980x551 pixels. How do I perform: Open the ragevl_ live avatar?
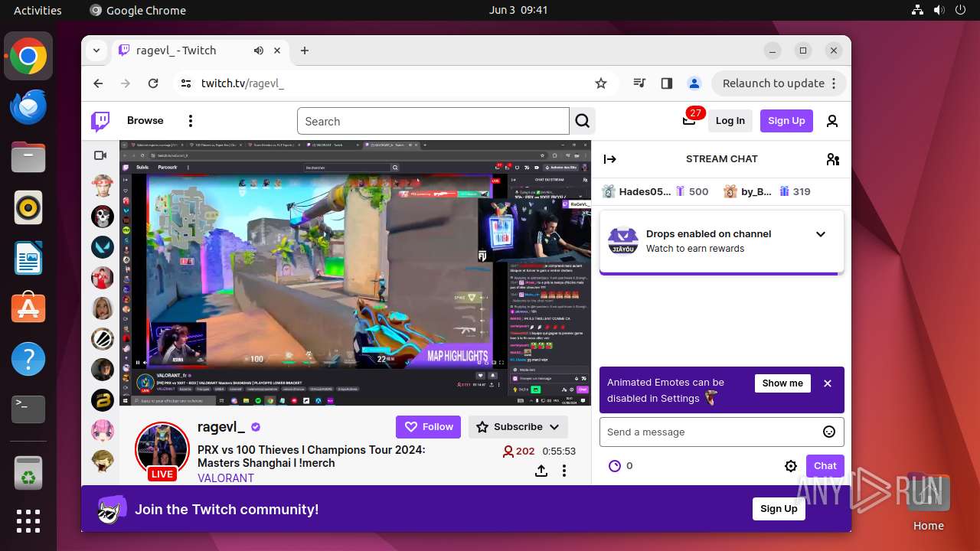click(162, 450)
